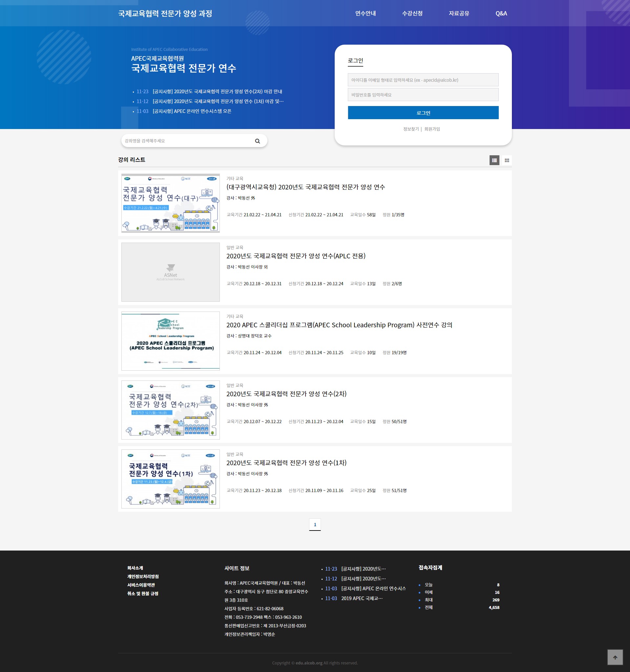
Task: Open the ASNet placeholder thumbnail for APLC course
Action: pyautogui.click(x=171, y=272)
